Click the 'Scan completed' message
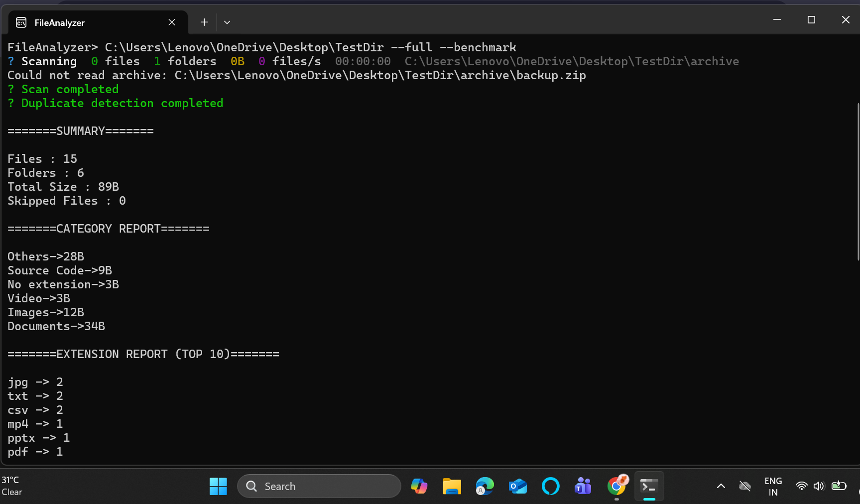Image resolution: width=860 pixels, height=504 pixels. pos(63,89)
